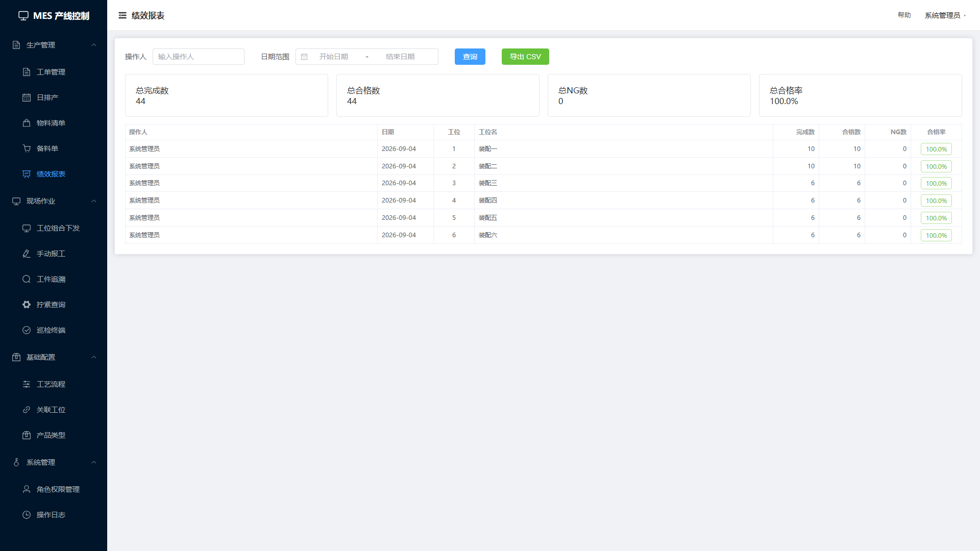The width and height of the screenshot is (980, 551).
Task: Click the 备料单 shopping cart icon
Action: point(27,148)
